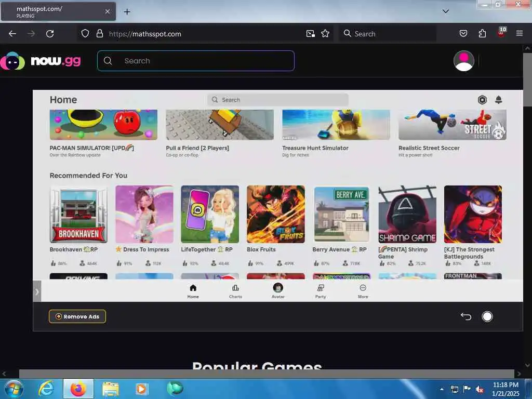This screenshot has height=399, width=532.
Task: Click the browser Back arrow
Action: (x=12, y=34)
